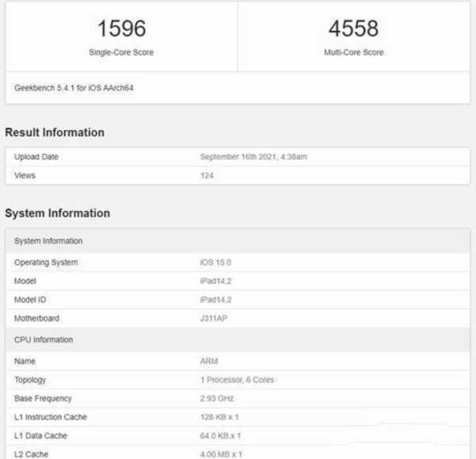The image size is (476, 459).
Task: Select the Upload Date row value
Action: coord(253,157)
